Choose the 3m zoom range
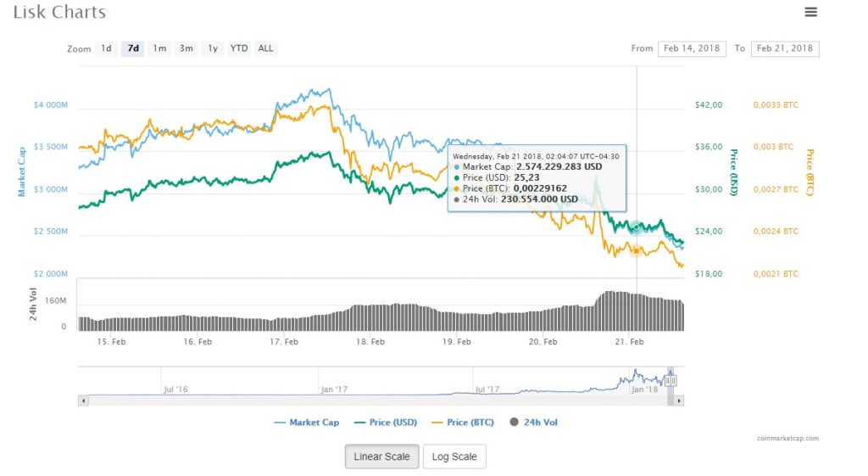 (x=186, y=48)
